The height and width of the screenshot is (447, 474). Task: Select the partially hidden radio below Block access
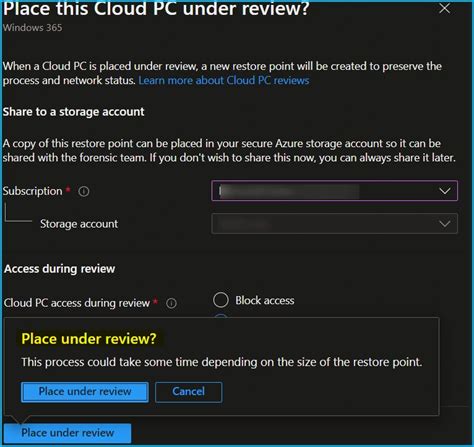click(221, 315)
